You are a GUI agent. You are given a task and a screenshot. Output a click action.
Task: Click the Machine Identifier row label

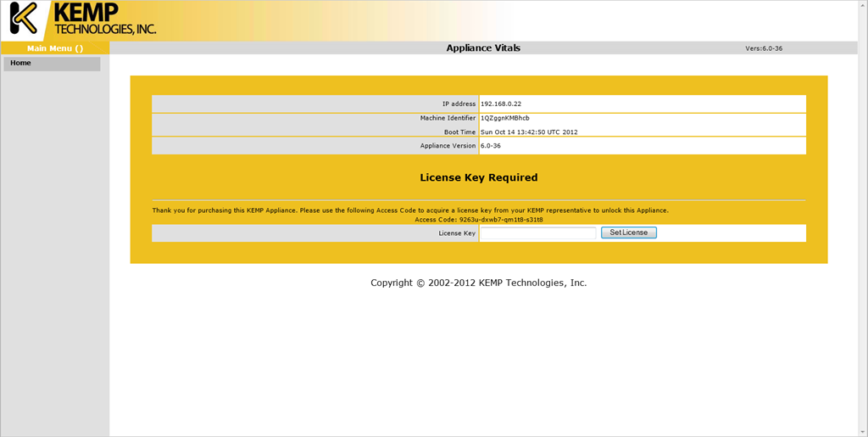point(448,118)
